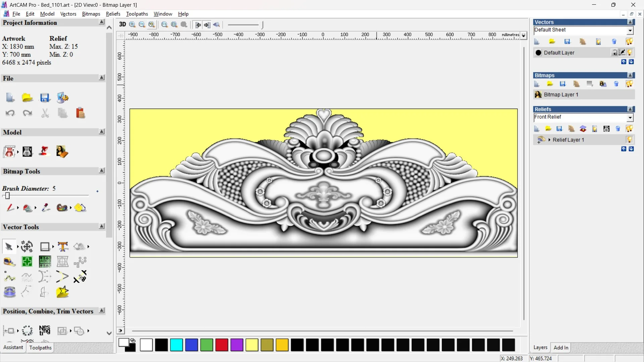Open the Default Sheet dropdown
The width and height of the screenshot is (644, 362).
click(x=630, y=31)
